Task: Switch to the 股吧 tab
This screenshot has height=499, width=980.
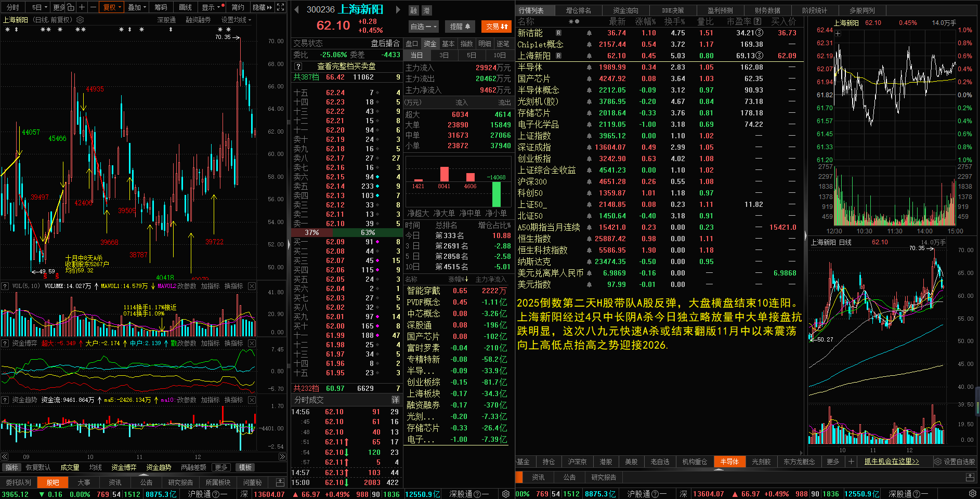Action: [53, 482]
